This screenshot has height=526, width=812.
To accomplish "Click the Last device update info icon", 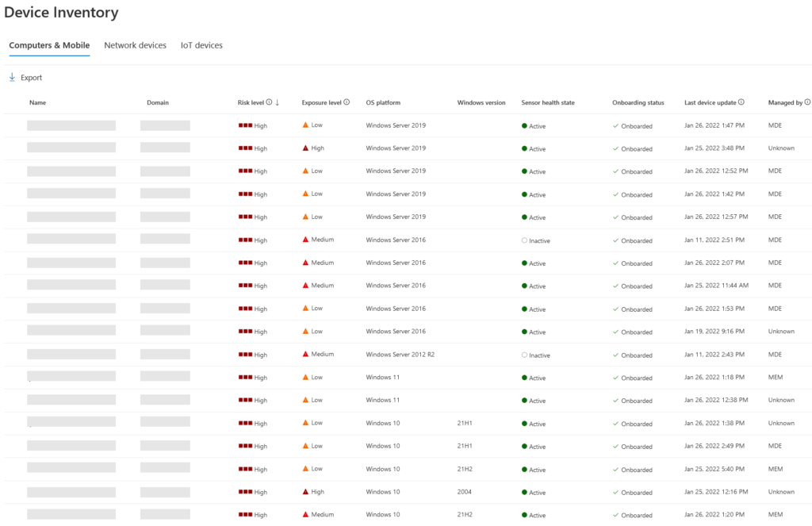I will point(741,102).
